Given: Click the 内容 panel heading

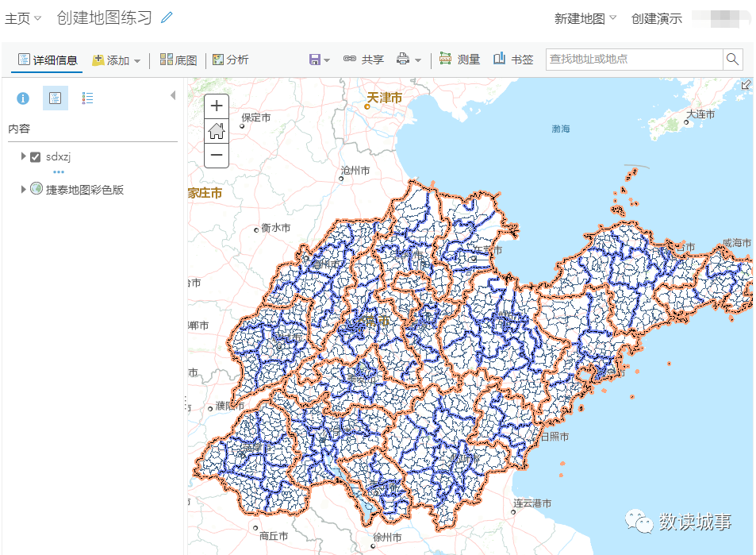Looking at the screenshot, I should [19, 129].
